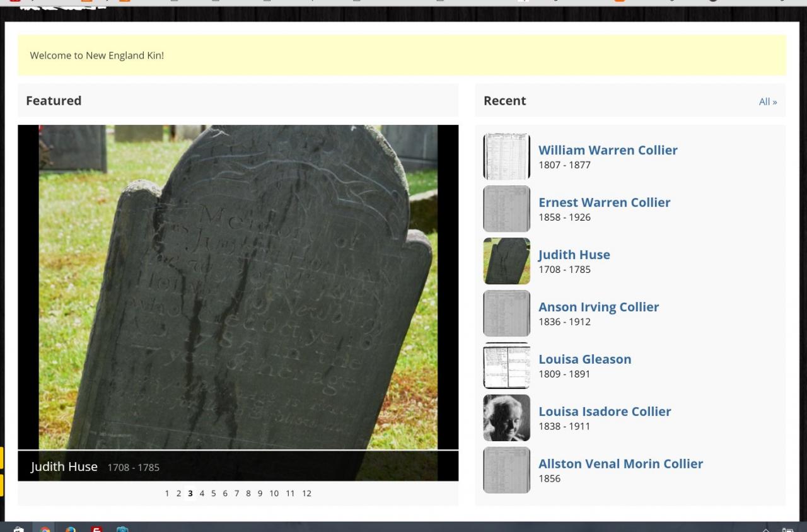This screenshot has width=807, height=532.
Task: Open Anson Irving Collier's document thumbnail
Action: point(506,313)
